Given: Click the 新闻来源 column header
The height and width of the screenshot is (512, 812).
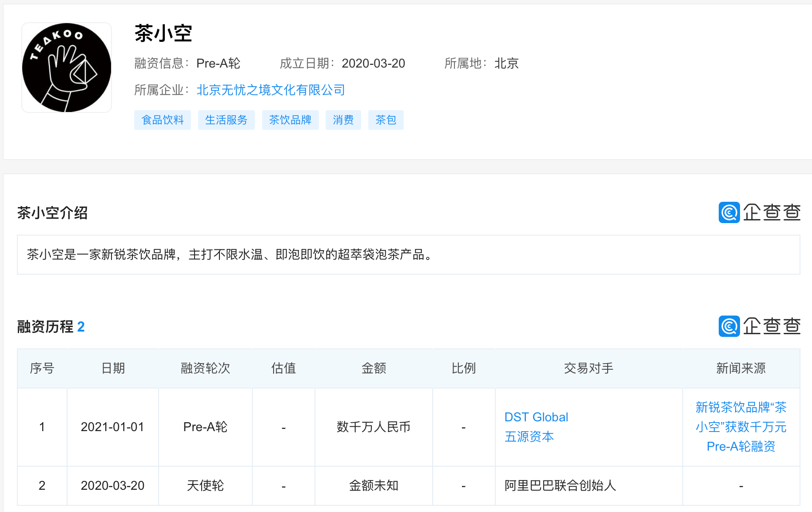Looking at the screenshot, I should click(741, 368).
